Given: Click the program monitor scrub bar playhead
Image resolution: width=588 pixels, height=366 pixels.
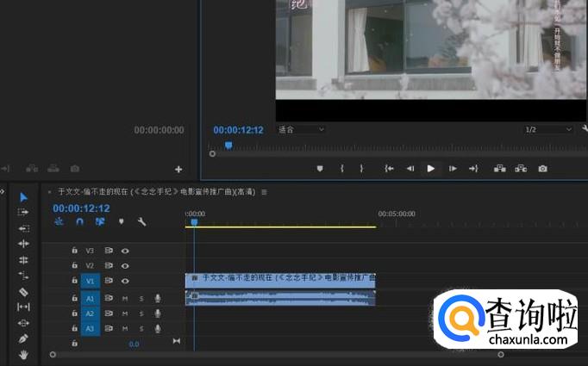Looking at the screenshot, I should [x=228, y=146].
